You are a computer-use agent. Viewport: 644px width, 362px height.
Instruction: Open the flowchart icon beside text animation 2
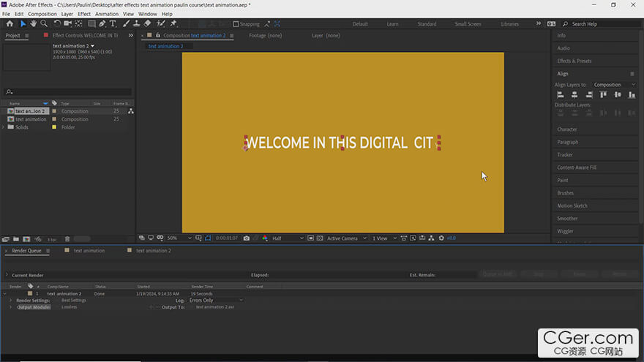130,111
